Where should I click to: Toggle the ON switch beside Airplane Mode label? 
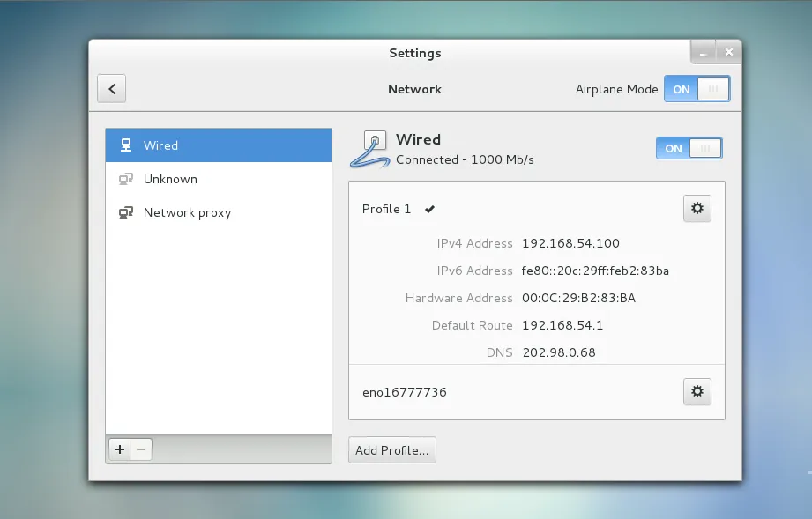[697, 89]
